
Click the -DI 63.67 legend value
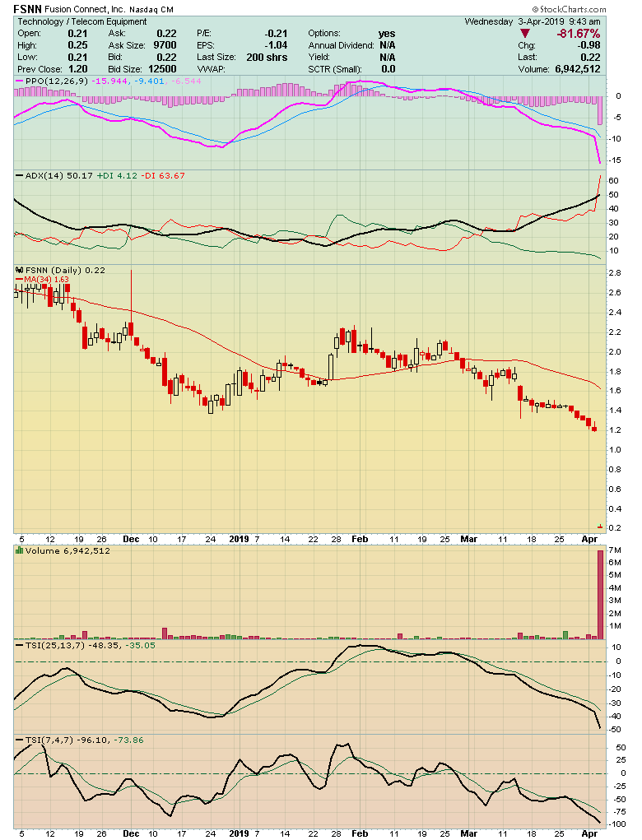163,176
